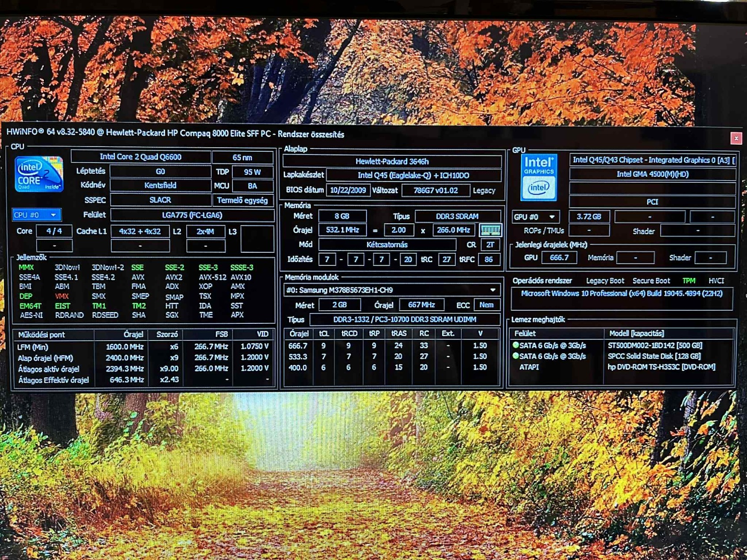Select the "Átlagos Effektív órajel" row
Image resolution: width=747 pixels, height=560 pixels.
pos(143,380)
